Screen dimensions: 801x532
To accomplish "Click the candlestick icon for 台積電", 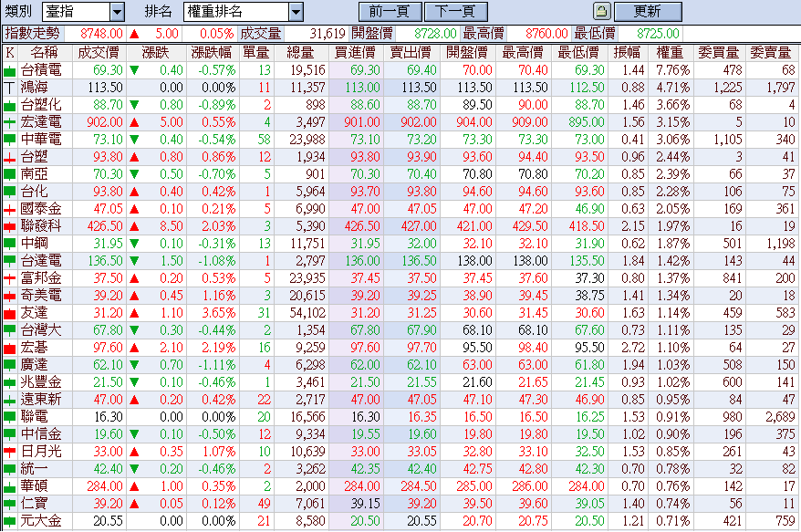I will pyautogui.click(x=10, y=70).
